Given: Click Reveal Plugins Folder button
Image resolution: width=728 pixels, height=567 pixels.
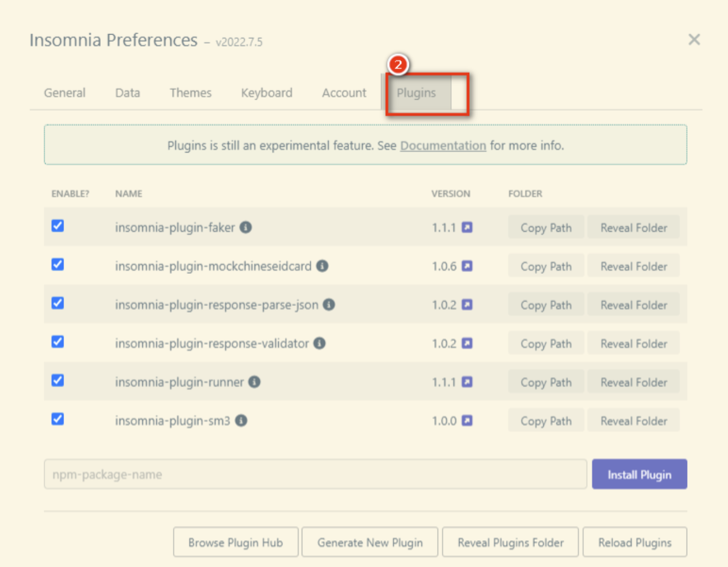Looking at the screenshot, I should pyautogui.click(x=511, y=542).
